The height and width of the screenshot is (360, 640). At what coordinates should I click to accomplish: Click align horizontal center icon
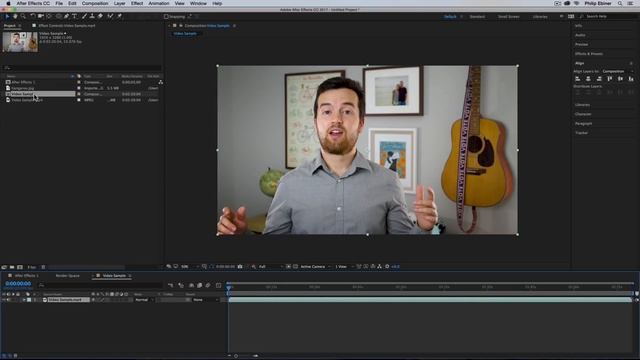(x=588, y=78)
